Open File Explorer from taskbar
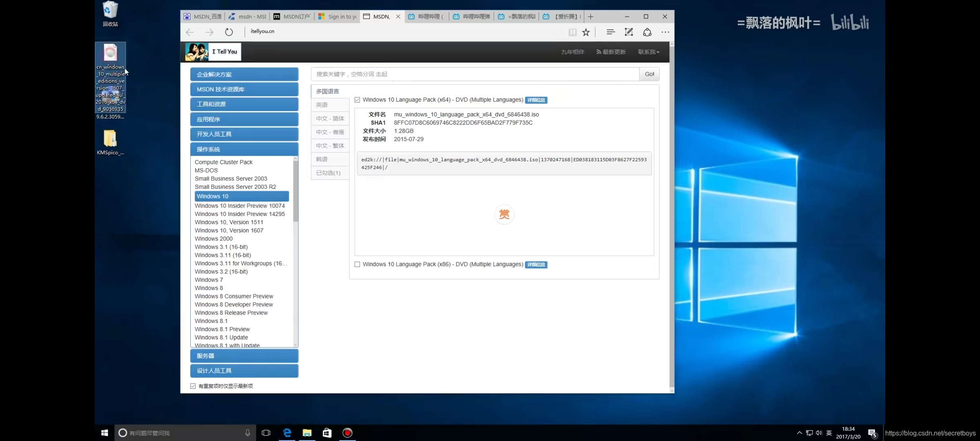 pyautogui.click(x=307, y=433)
